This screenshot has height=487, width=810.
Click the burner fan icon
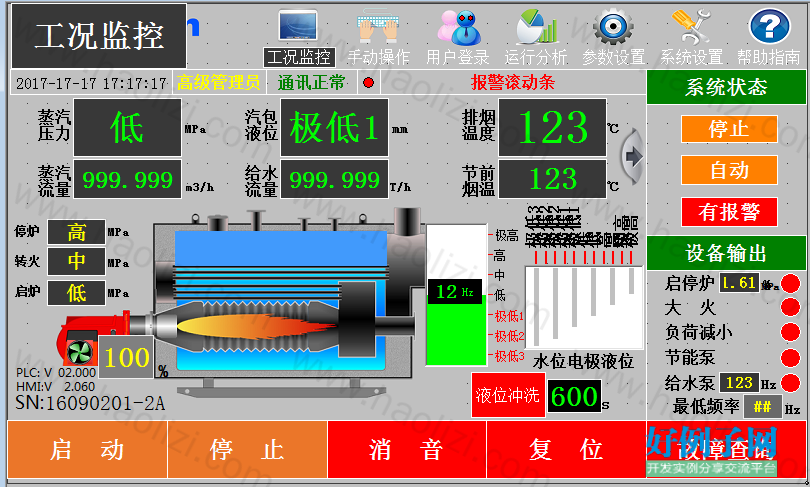click(80, 353)
